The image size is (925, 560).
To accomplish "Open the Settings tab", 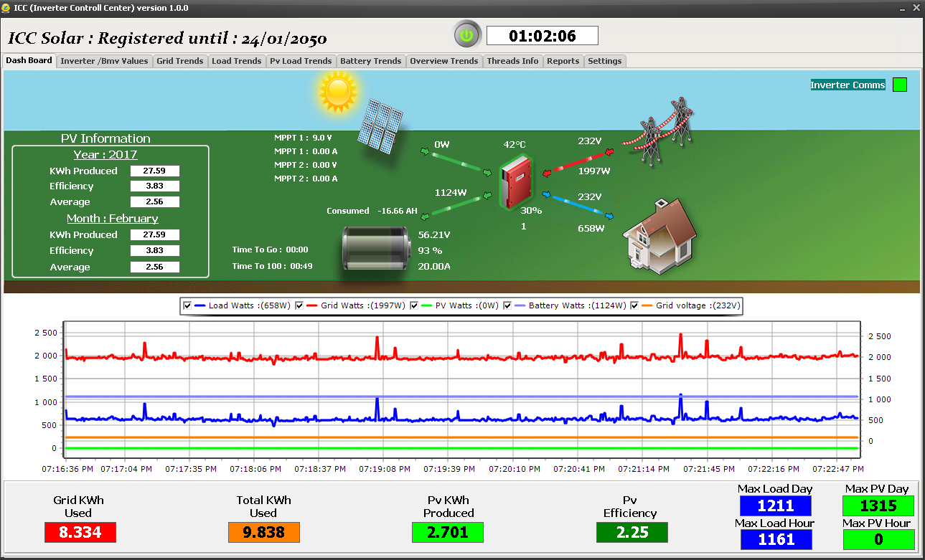I will point(604,61).
